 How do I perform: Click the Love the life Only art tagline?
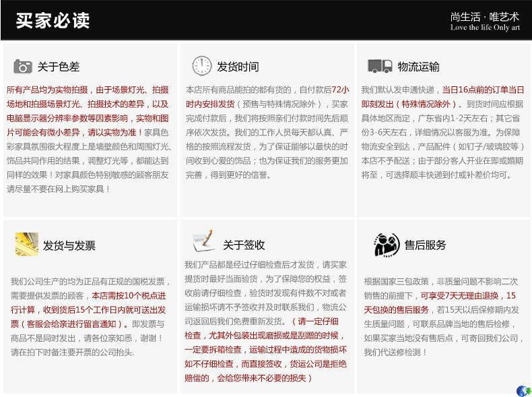485,28
